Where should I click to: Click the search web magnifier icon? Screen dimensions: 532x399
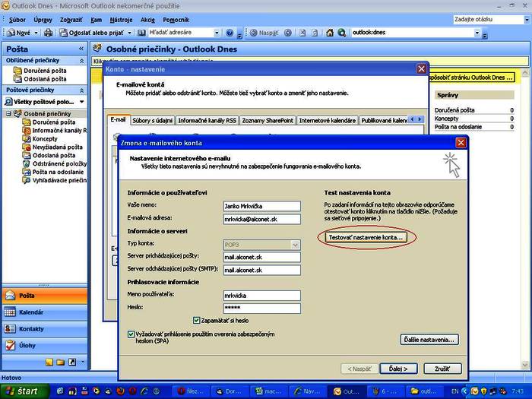click(341, 33)
